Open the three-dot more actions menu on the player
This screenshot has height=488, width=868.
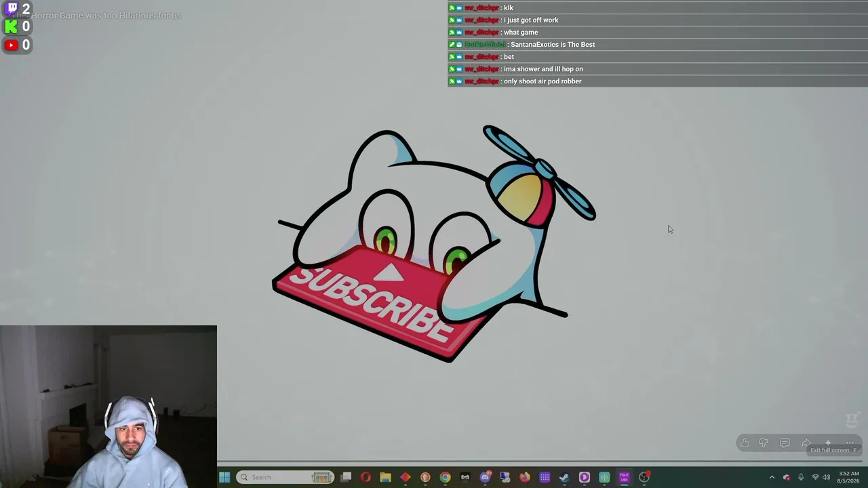pyautogui.click(x=850, y=443)
